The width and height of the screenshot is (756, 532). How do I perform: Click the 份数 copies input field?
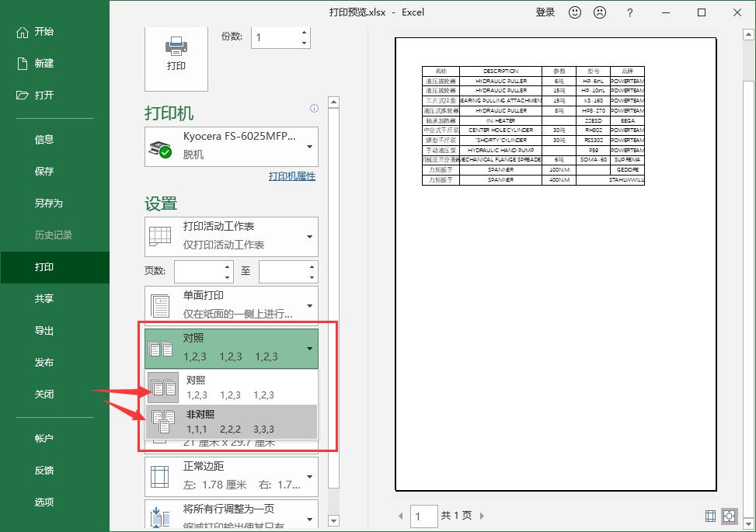click(274, 37)
